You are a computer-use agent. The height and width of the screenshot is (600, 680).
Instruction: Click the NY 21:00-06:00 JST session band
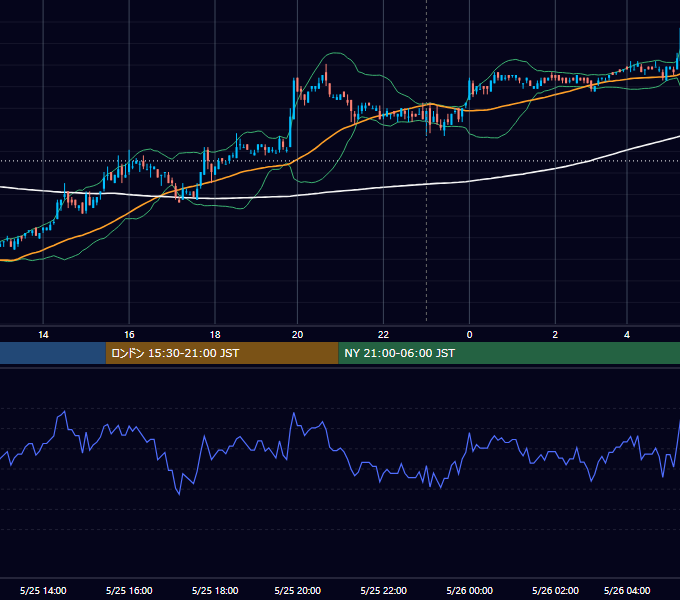(x=509, y=353)
